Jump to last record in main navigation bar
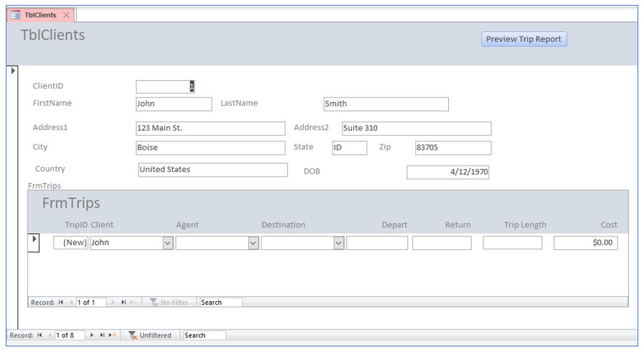This screenshot has width=644, height=350. coord(102,335)
